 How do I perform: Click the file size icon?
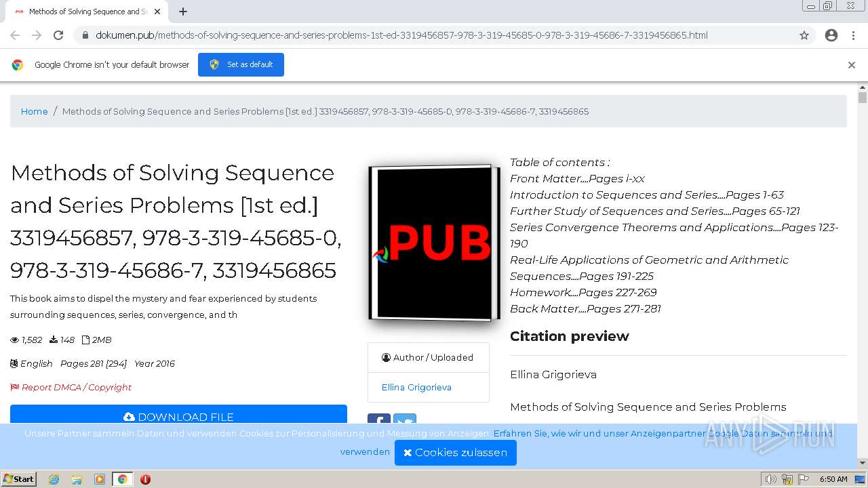85,340
